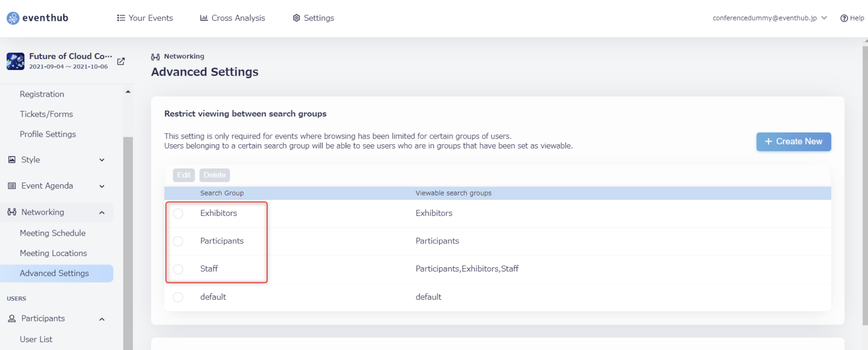Collapse the Participants section chevron
Viewport: 868px width, 350px height.
click(x=102, y=319)
